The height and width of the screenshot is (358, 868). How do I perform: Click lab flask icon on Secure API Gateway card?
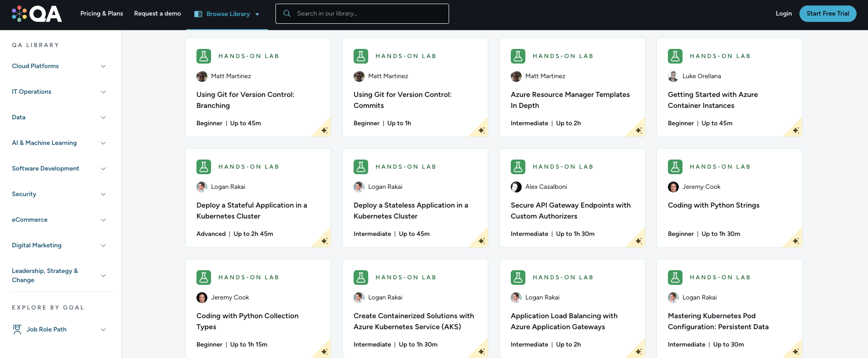coord(518,167)
